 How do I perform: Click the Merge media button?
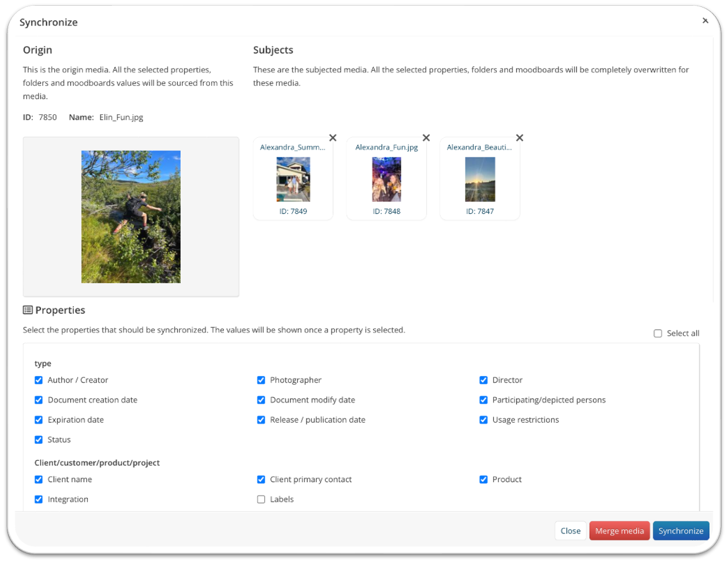[620, 531]
